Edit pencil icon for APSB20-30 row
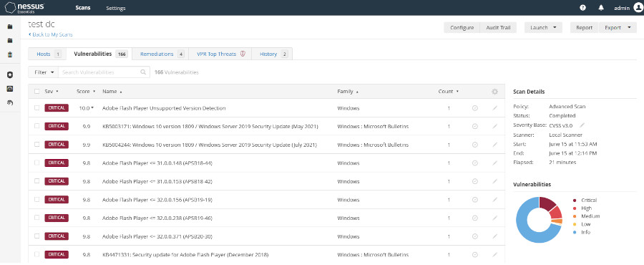The image size is (644, 265). pos(495,236)
